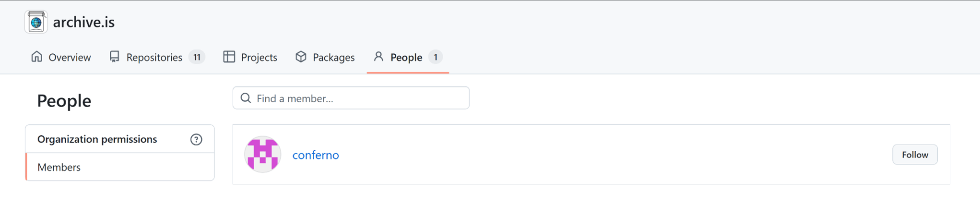Click the repository icon beside Repositories
Image resolution: width=980 pixels, height=206 pixels.
tap(114, 57)
